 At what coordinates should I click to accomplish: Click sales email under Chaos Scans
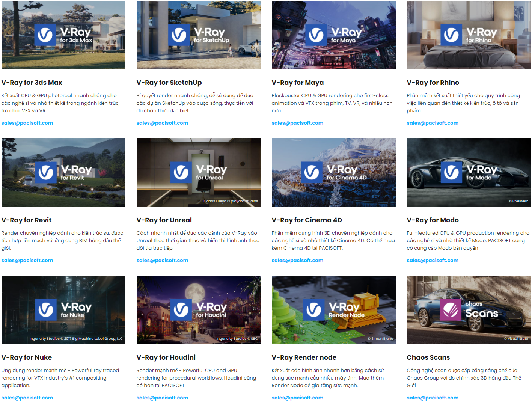pyautogui.click(x=433, y=398)
